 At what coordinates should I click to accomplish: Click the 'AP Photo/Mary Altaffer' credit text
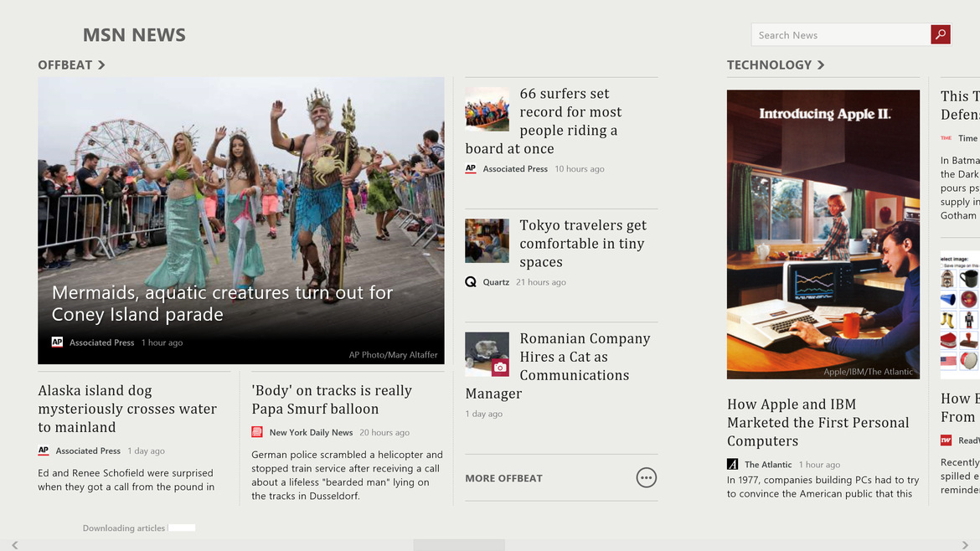pos(393,355)
